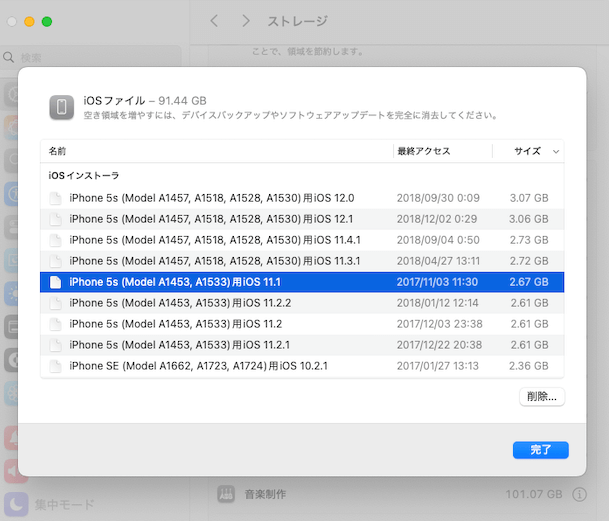Click the file icon of the iOS 11.2.2 row
The height and width of the screenshot is (521, 609).
56,303
